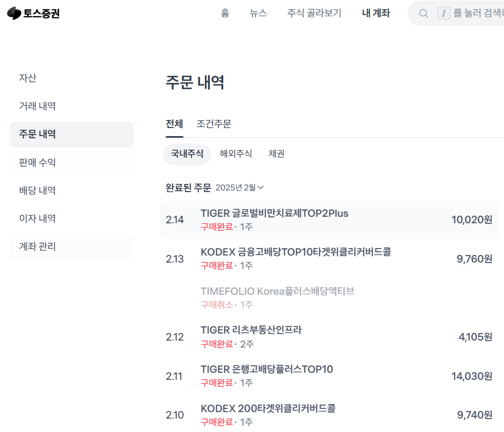Go to 자산 in sidebar
Image resolution: width=504 pixels, height=432 pixels.
tap(72, 78)
